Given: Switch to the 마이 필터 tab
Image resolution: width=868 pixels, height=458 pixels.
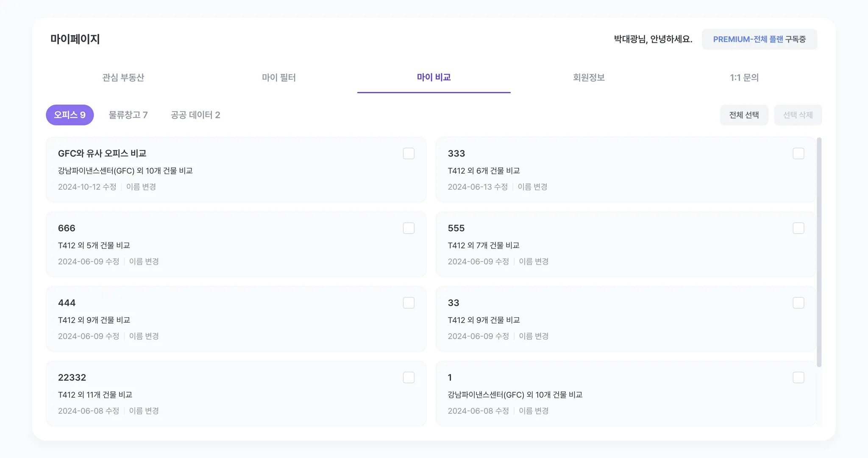Looking at the screenshot, I should point(279,78).
